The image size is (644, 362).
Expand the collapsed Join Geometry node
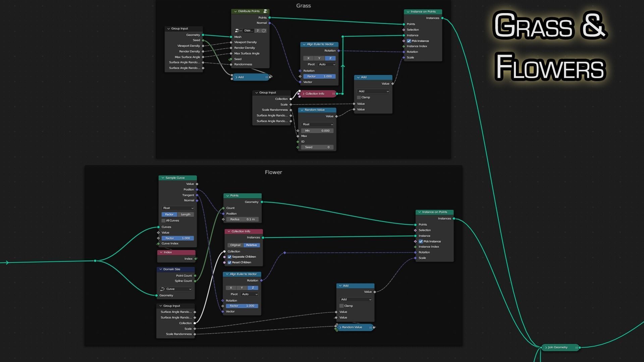click(546, 348)
